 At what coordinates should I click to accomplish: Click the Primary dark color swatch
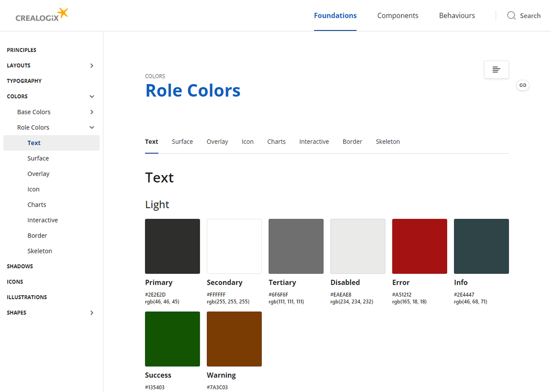(x=172, y=246)
